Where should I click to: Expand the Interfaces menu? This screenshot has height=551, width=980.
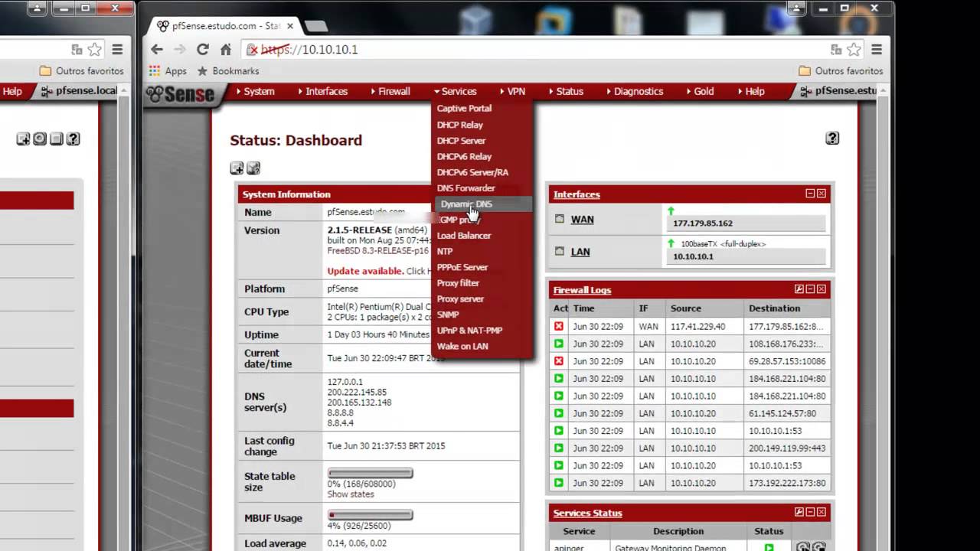(x=322, y=91)
